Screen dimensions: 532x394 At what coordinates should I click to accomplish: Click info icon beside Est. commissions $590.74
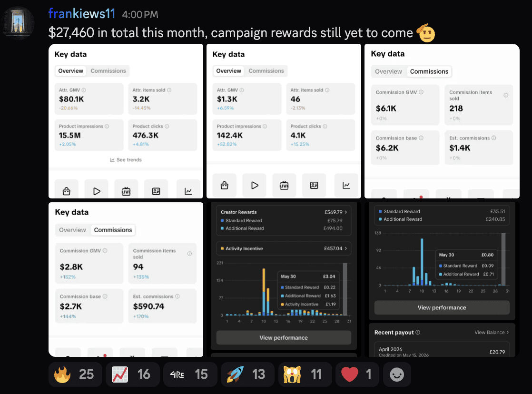[x=177, y=296]
